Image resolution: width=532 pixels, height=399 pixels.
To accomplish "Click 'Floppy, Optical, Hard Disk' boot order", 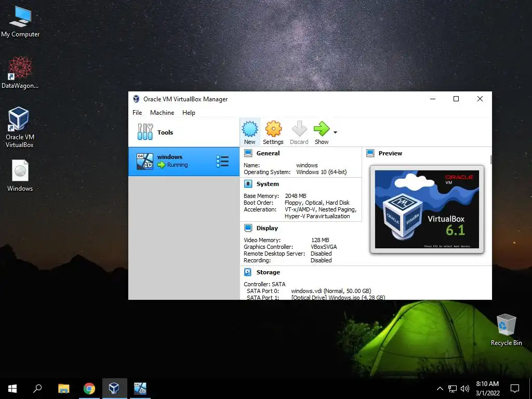I will point(317,203).
